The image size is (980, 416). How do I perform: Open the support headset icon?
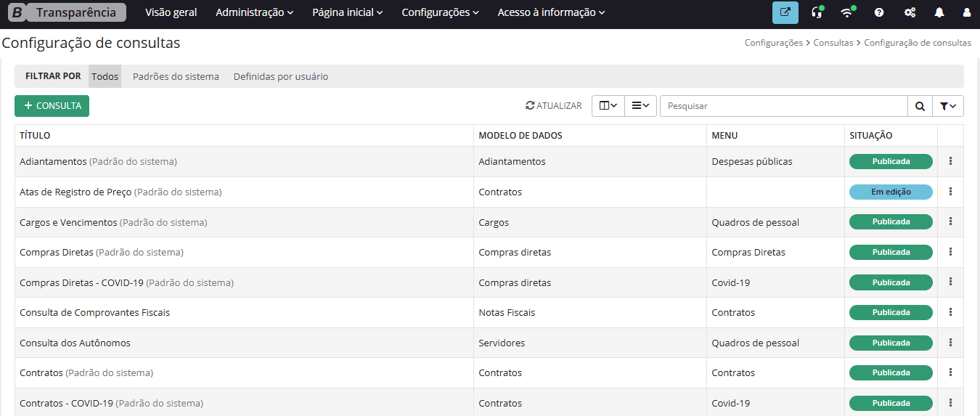[x=817, y=12]
